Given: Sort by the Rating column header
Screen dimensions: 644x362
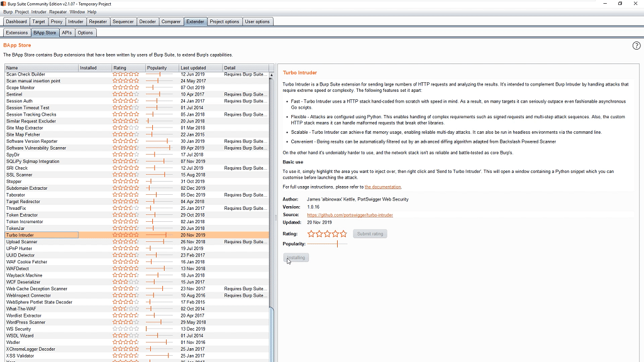Looking at the screenshot, I should click(128, 68).
